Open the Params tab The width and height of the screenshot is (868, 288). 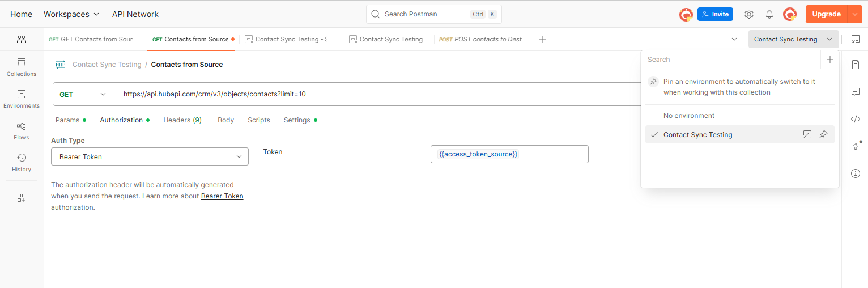[70, 120]
